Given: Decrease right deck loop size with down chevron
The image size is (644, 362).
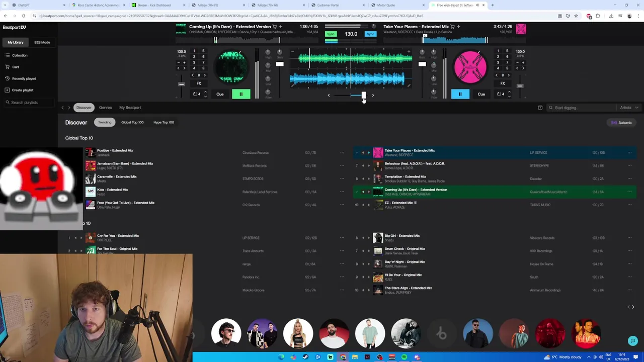Looking at the screenshot, I should pyautogui.click(x=509, y=96).
